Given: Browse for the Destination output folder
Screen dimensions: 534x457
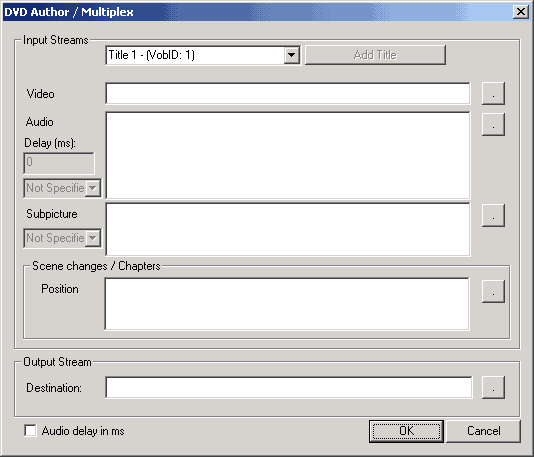Looking at the screenshot, I should coord(493,387).
